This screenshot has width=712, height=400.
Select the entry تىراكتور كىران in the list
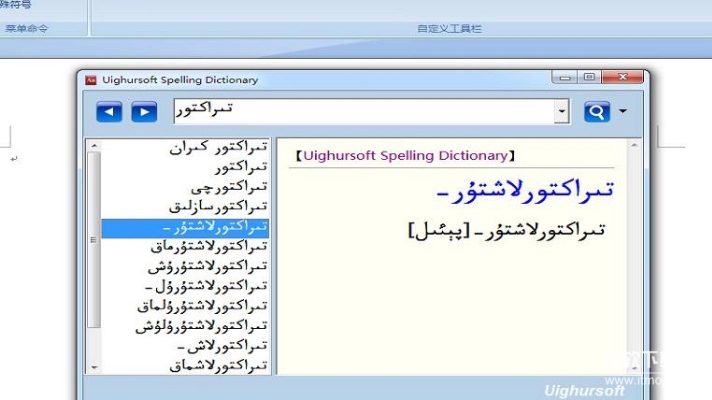click(216, 147)
